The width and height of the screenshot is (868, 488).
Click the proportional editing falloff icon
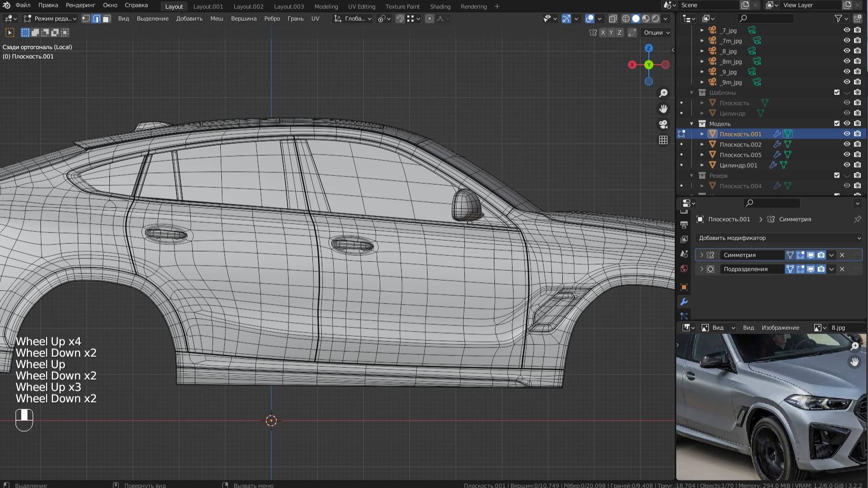click(440, 19)
